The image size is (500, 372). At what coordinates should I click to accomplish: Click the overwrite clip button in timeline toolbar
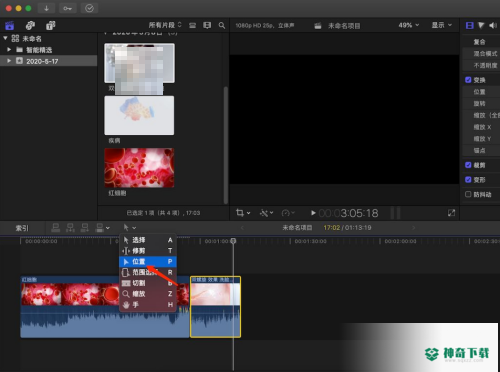point(100,228)
